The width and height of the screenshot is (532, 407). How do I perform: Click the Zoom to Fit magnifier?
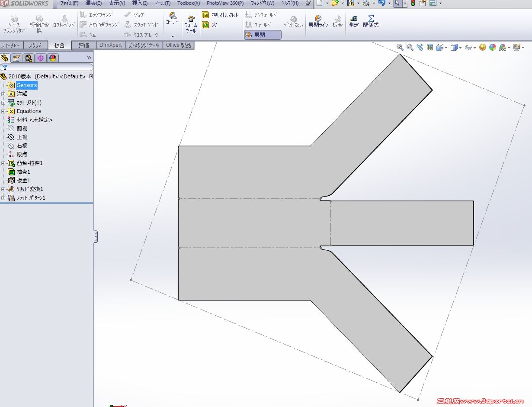(x=400, y=47)
